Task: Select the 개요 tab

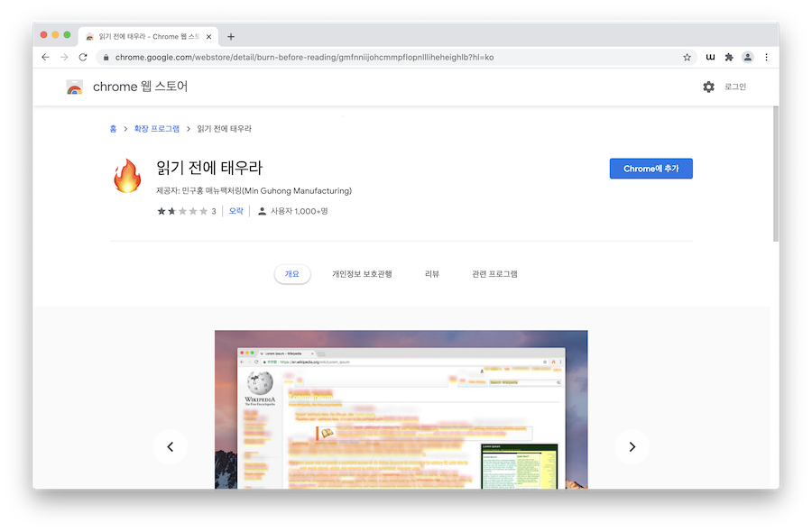Action: click(292, 274)
